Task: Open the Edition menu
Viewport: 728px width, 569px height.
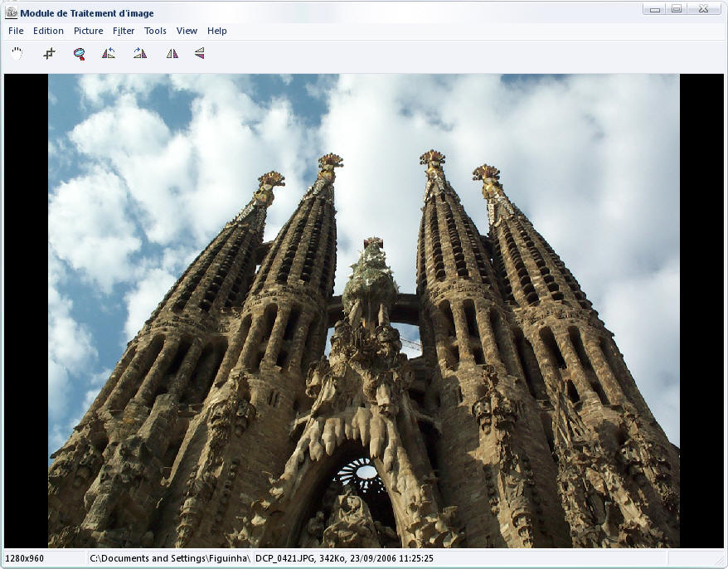Action: [48, 31]
